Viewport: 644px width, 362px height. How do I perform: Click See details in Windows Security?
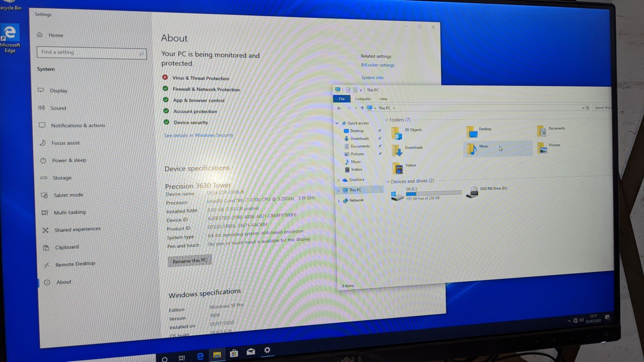(x=199, y=135)
